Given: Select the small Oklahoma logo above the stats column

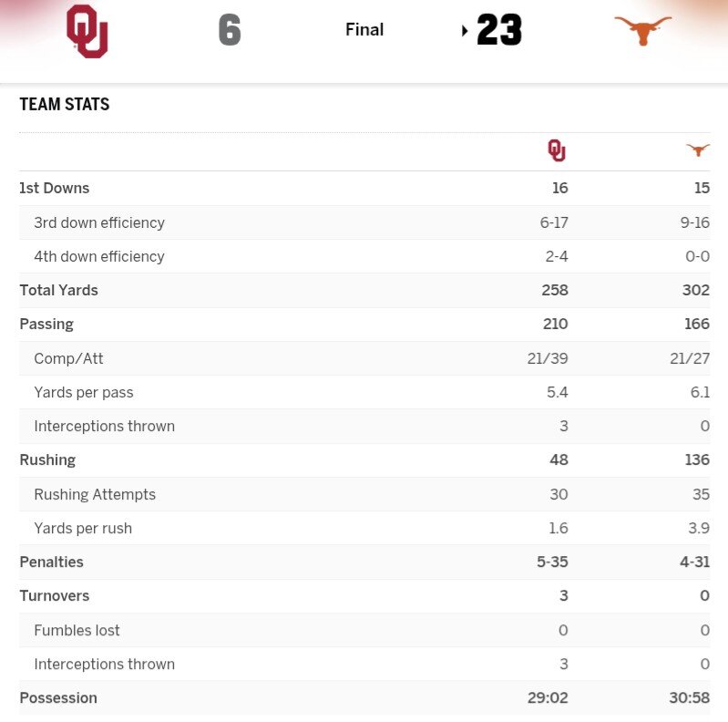Looking at the screenshot, I should (x=557, y=150).
